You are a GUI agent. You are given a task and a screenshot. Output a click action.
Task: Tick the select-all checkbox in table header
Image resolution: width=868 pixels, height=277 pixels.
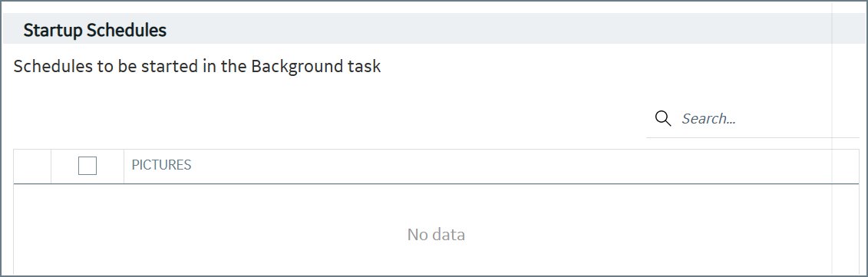[87, 166]
